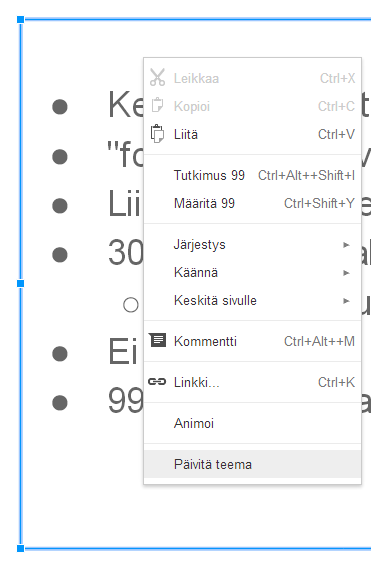Choose Linkki... from the context menu
371x561 pixels.
(253, 382)
